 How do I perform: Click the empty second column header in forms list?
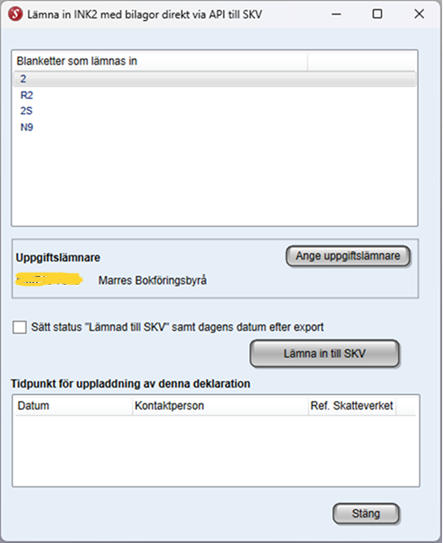(362, 61)
